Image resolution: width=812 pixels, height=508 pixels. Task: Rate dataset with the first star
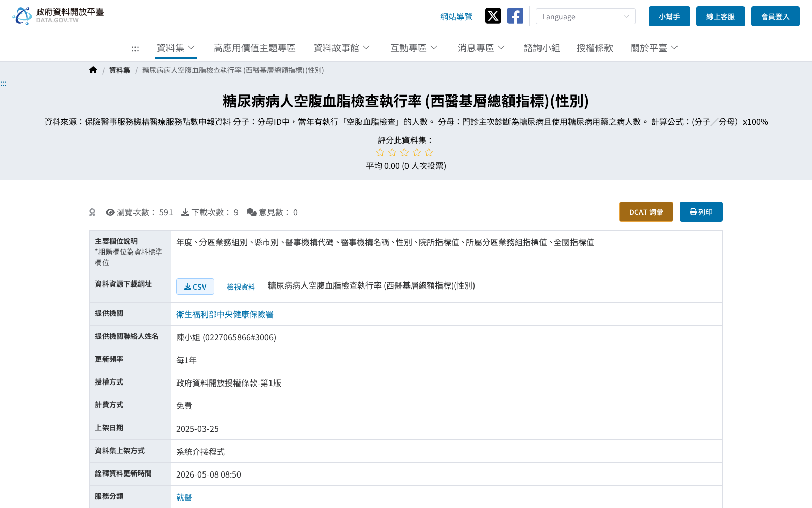coord(380,152)
